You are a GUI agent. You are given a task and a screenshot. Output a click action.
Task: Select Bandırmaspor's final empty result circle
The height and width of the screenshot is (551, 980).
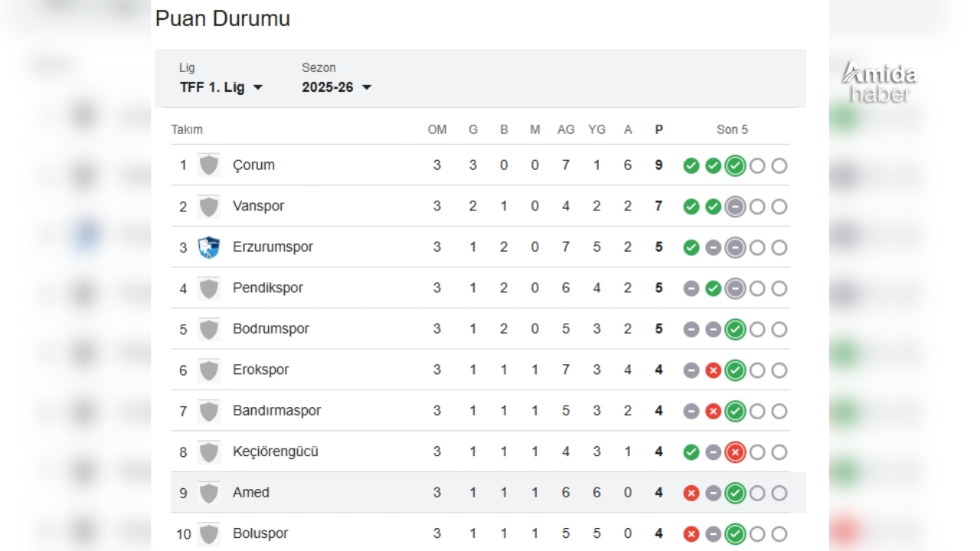tap(779, 412)
